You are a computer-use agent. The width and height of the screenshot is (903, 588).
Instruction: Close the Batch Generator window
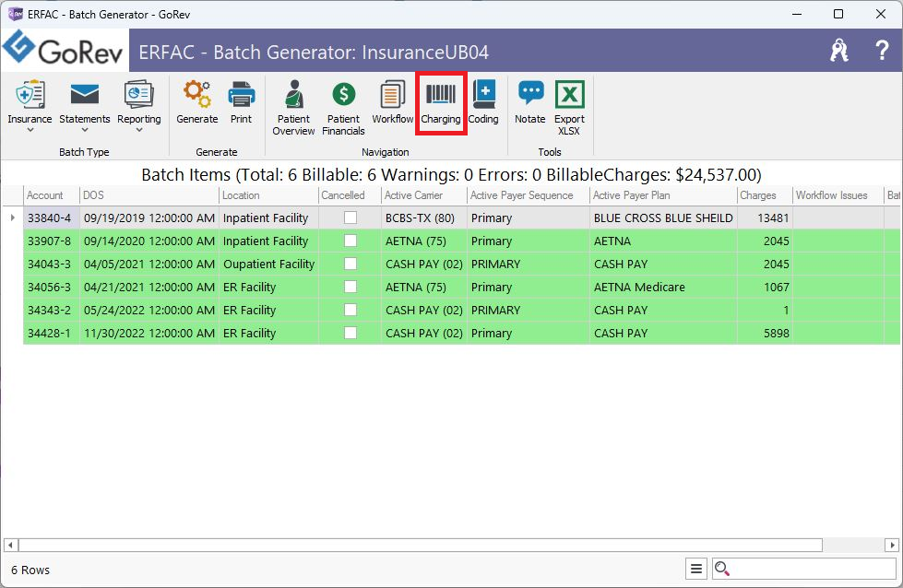881,14
